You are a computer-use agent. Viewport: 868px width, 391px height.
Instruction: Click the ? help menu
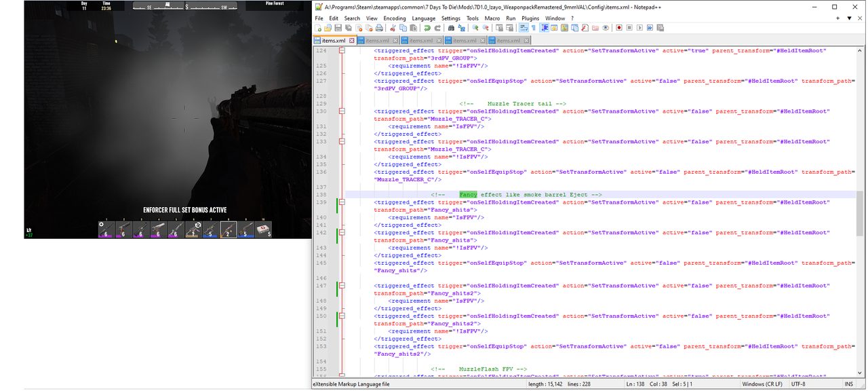pyautogui.click(x=572, y=18)
